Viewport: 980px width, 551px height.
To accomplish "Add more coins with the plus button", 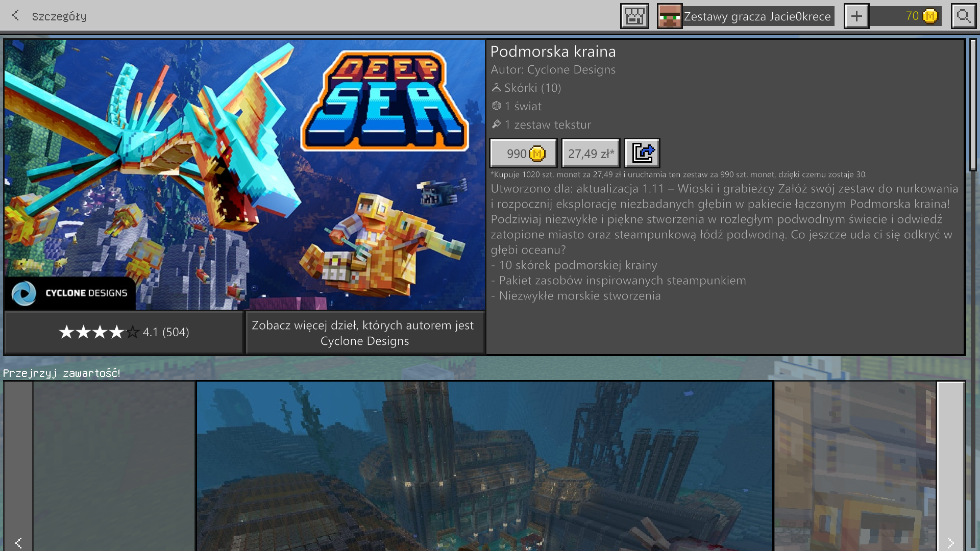I will (856, 16).
